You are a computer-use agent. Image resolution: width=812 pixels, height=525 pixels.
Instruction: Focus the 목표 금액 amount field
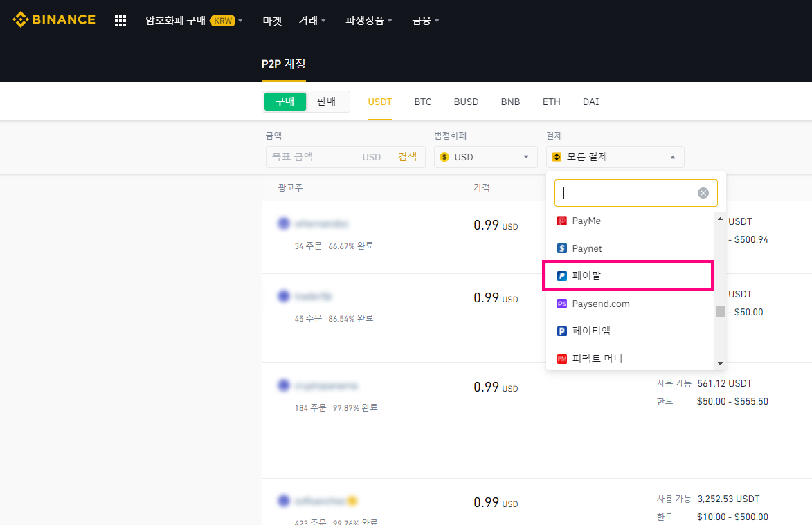tap(327, 157)
